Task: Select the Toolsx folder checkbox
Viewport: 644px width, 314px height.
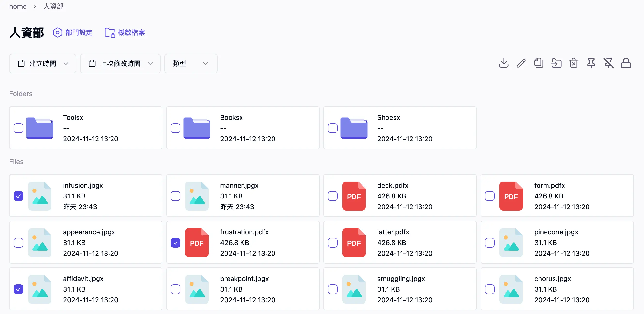Action: (18, 128)
